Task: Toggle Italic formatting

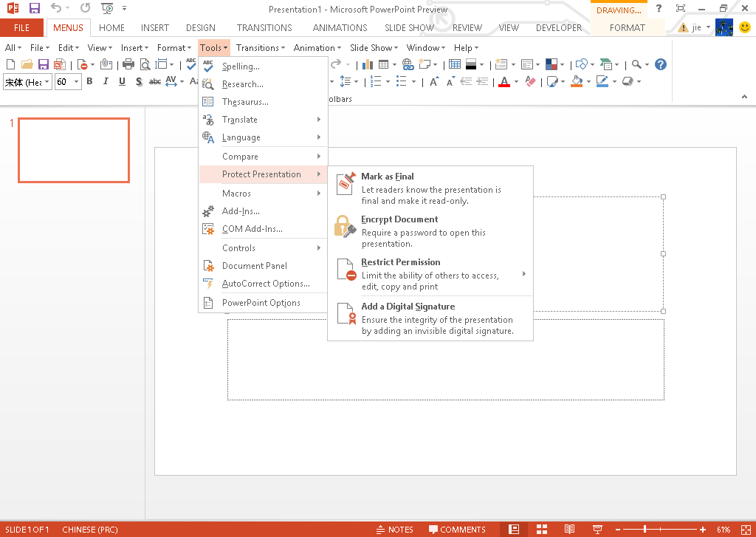Action: (x=106, y=81)
